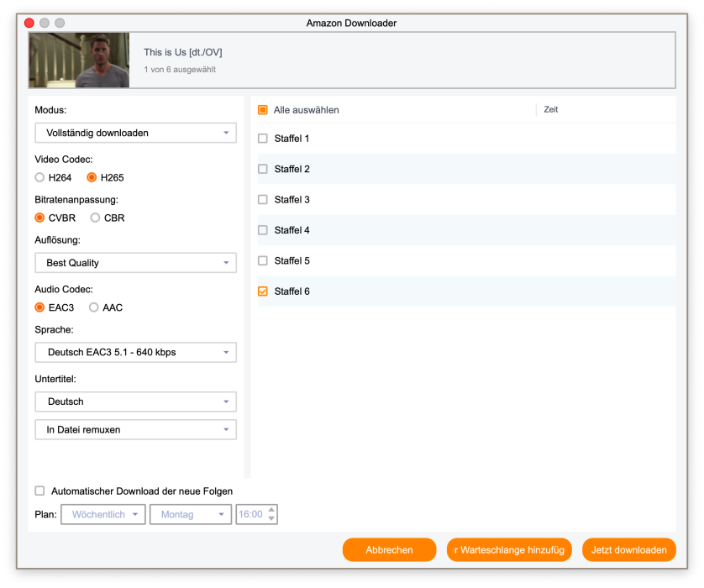The height and width of the screenshot is (588, 704).
Task: Click the This is Us video thumbnail
Action: point(79,60)
